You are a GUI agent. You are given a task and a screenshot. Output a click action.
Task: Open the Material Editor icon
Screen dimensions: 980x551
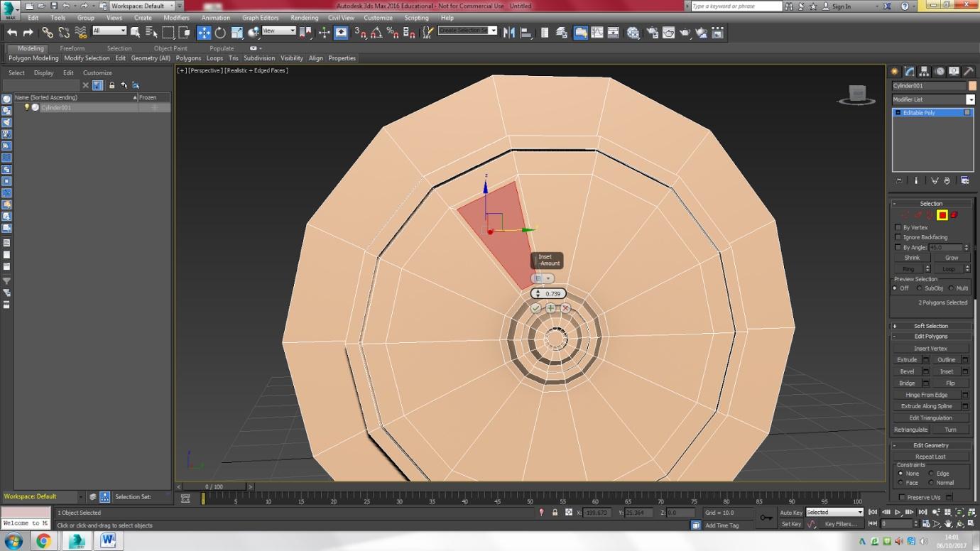(x=633, y=33)
